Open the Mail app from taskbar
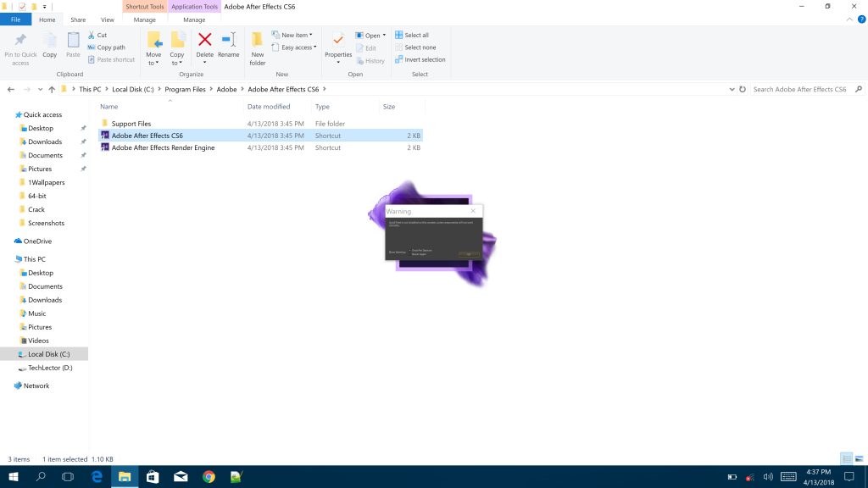Screen dimensions: 868x488 pos(181,476)
